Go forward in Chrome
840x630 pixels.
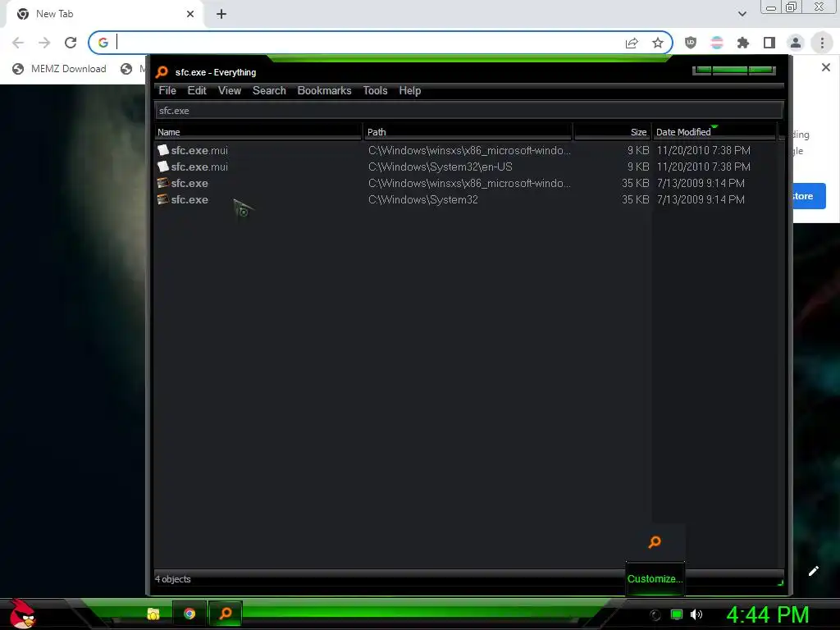(x=44, y=43)
